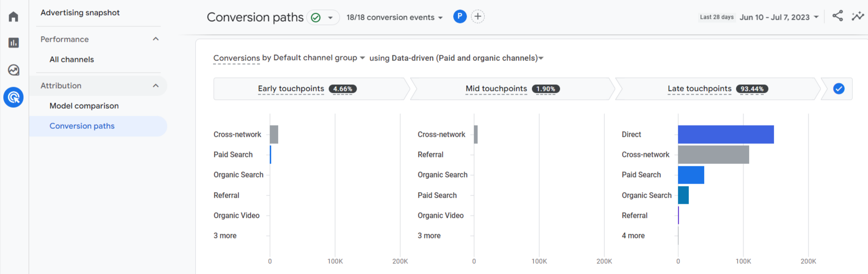Open the date range Jun 10 - Jul 7 picker
This screenshot has width=868, height=274.
[x=779, y=17]
